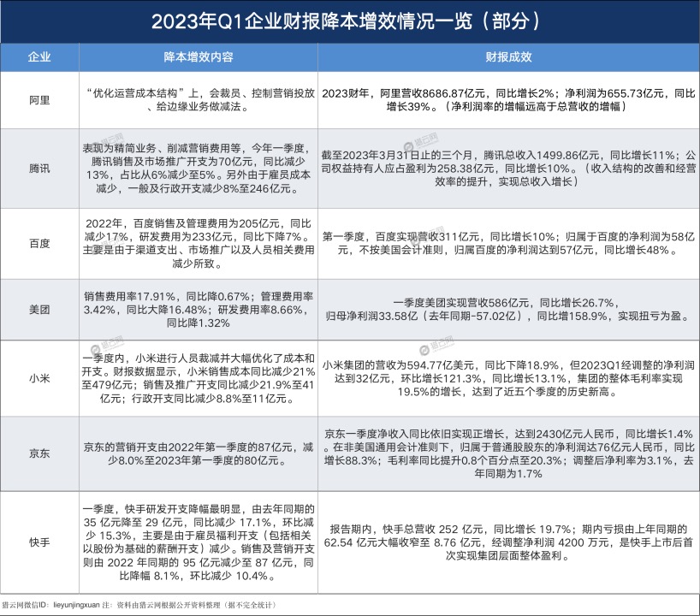
Task: Click the 财报成效 column header
Action: coord(507,59)
